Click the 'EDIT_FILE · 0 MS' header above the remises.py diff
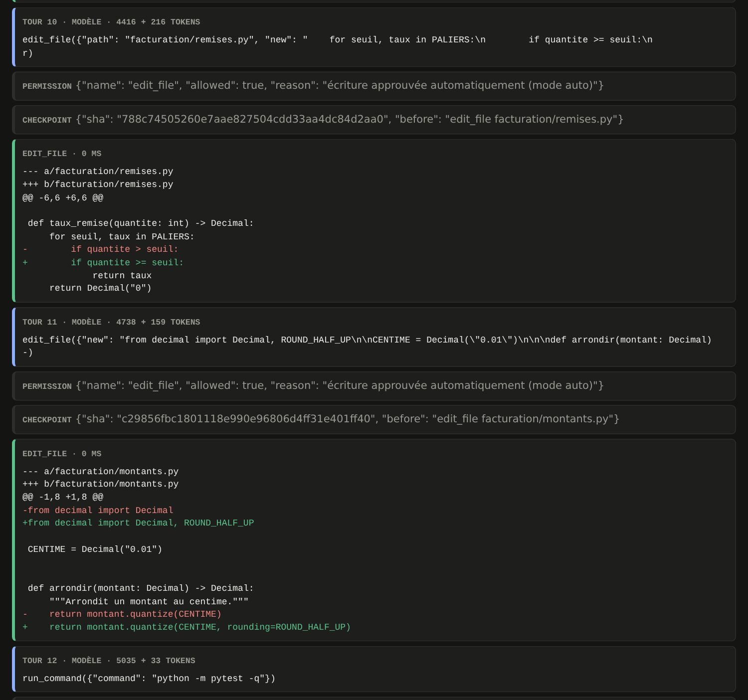Image resolution: width=748 pixels, height=700 pixels. click(62, 154)
